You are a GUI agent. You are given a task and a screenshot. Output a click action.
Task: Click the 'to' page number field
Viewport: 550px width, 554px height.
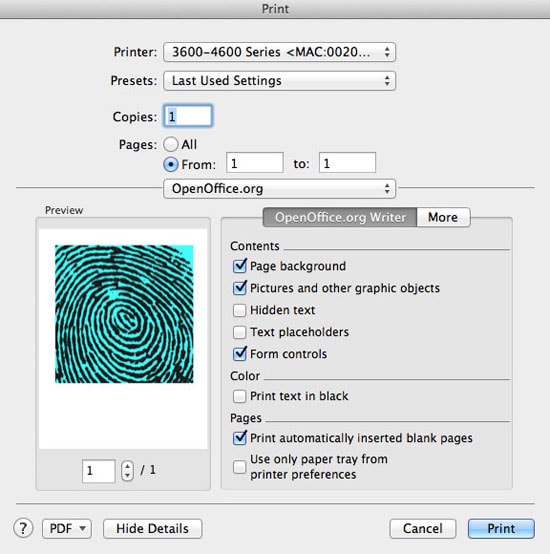pos(347,163)
